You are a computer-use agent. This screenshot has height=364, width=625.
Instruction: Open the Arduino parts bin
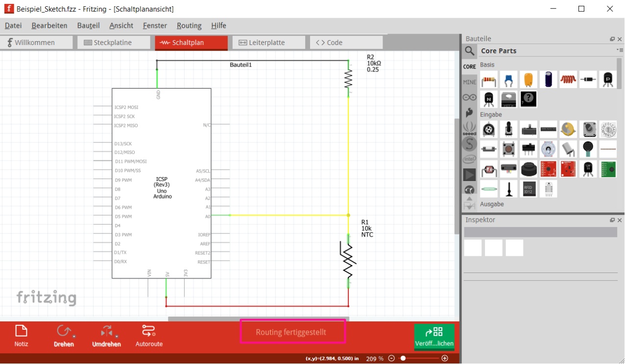[x=469, y=97]
